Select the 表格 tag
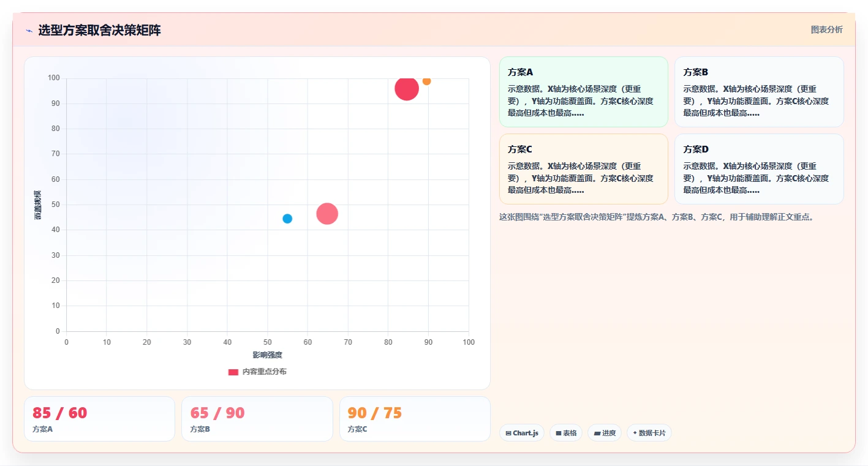The height and width of the screenshot is (466, 868). coord(566,433)
